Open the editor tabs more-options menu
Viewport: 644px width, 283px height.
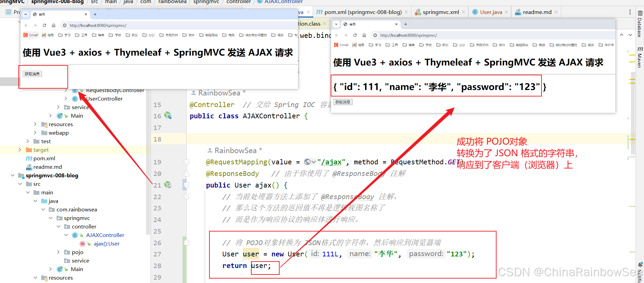click(630, 12)
